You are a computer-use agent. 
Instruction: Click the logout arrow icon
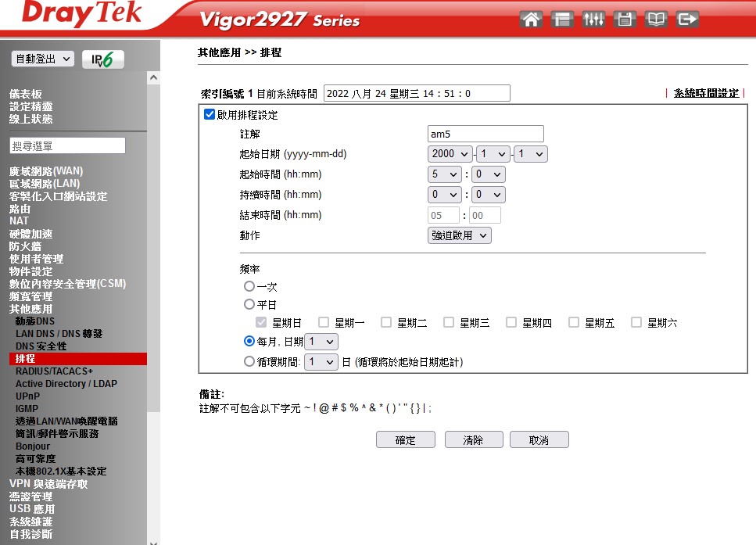687,20
